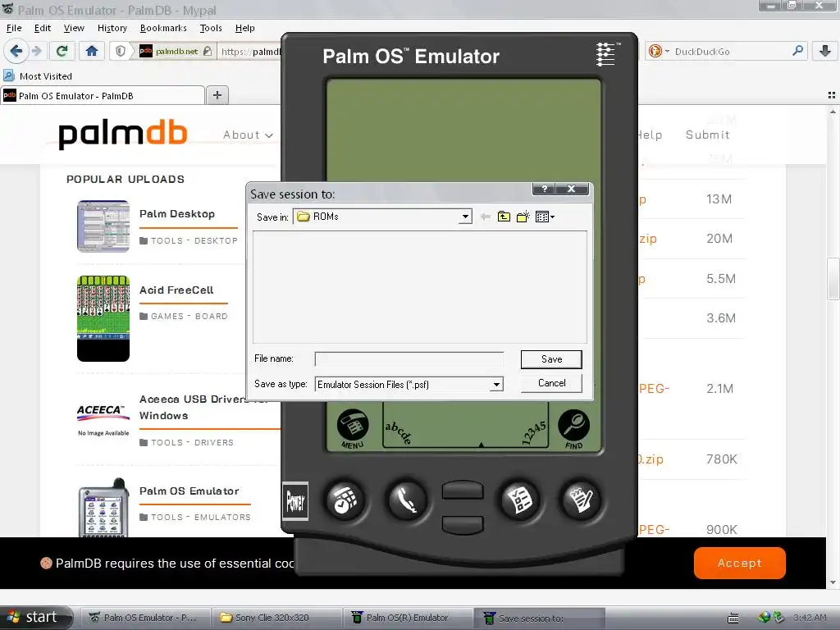Open the browser Downloads arrow icon
840x630 pixels.
click(x=825, y=51)
